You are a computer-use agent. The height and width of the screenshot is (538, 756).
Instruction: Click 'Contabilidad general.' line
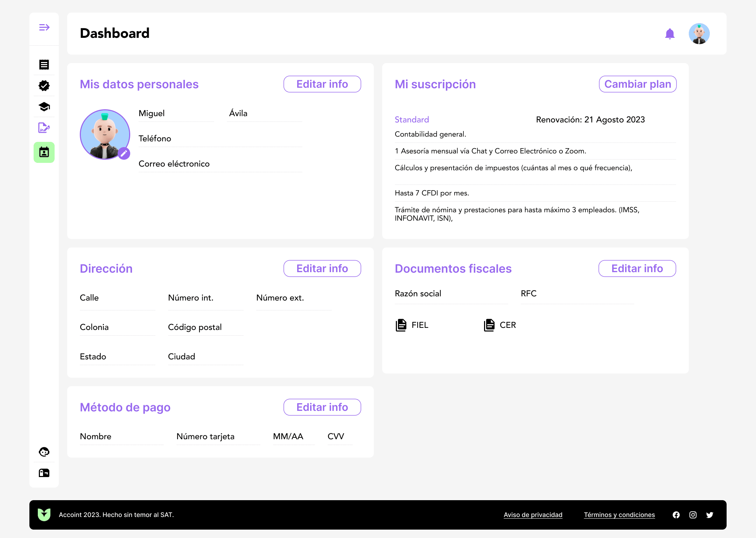click(430, 134)
